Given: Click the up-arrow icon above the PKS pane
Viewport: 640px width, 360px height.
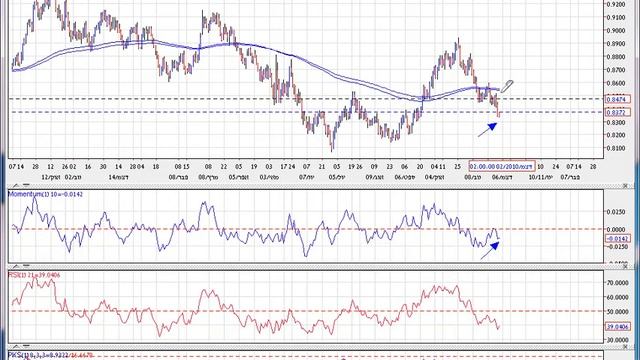Looking at the screenshot, I should [16, 347].
